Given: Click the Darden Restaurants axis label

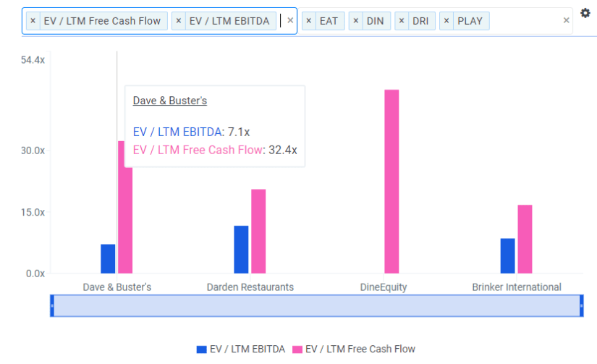Looking at the screenshot, I should tap(250, 287).
